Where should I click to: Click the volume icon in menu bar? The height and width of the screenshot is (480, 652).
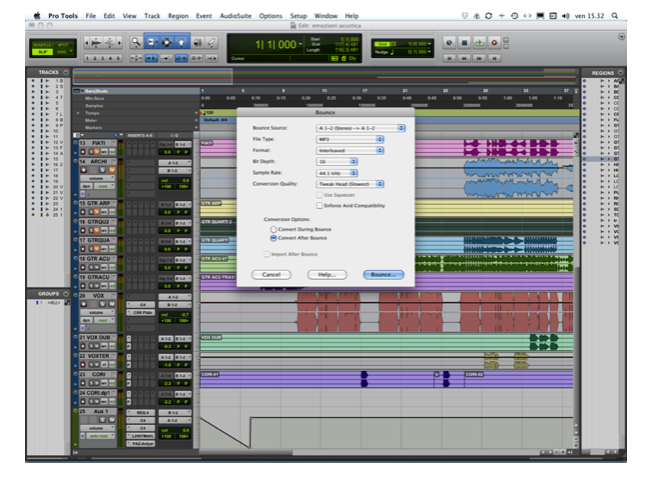pos(566,16)
